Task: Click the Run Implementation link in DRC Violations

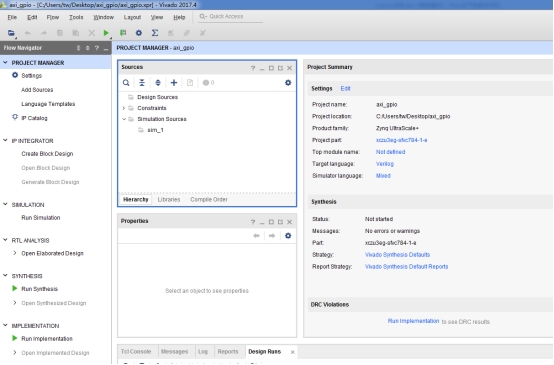Action: [x=413, y=321]
